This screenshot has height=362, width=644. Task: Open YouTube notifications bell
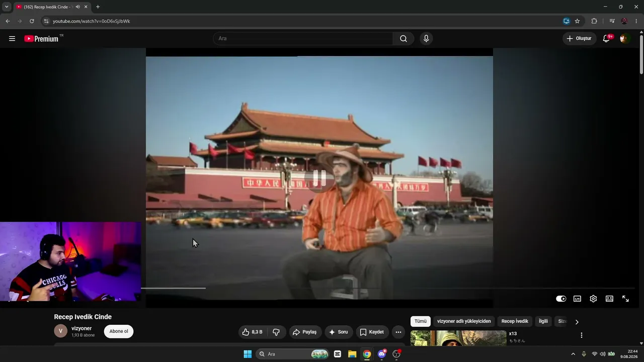[606, 39]
